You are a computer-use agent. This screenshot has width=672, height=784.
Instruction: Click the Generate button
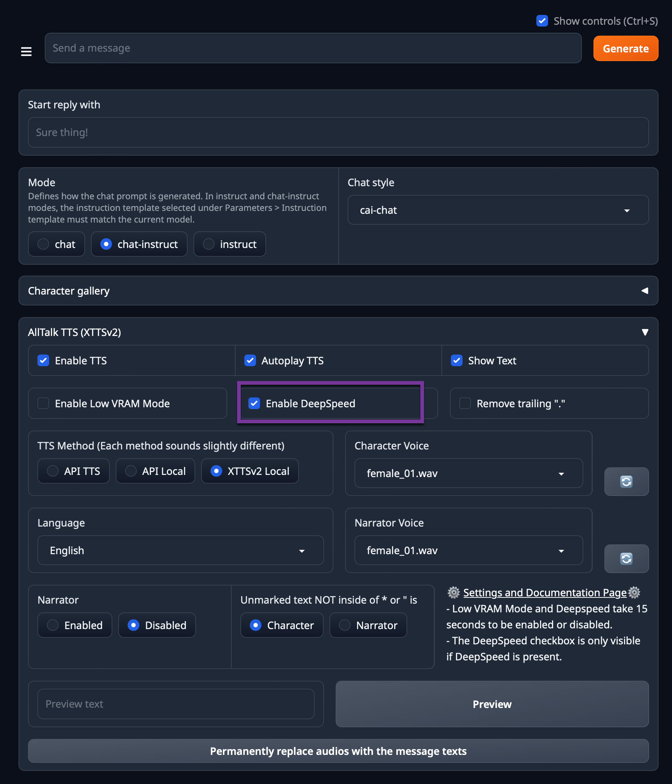click(x=625, y=48)
